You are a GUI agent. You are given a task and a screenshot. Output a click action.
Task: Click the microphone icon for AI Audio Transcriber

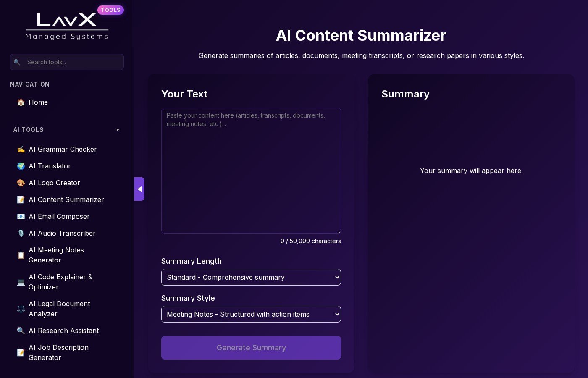(21, 234)
